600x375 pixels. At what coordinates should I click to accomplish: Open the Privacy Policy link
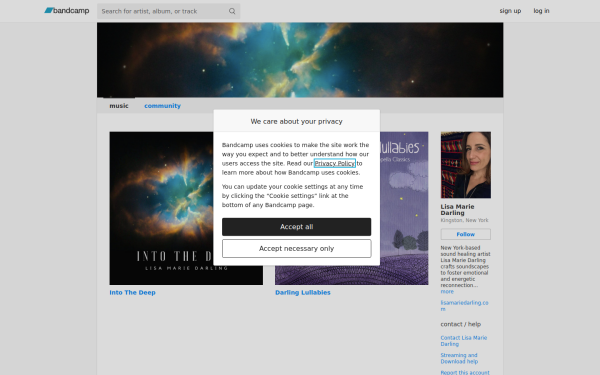334,163
